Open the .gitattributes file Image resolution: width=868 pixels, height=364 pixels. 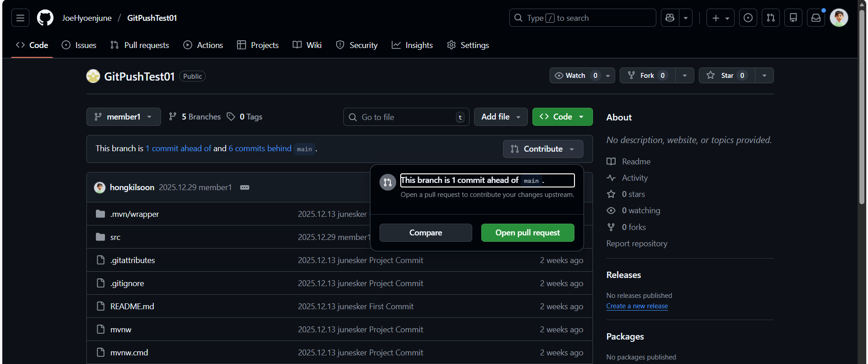coord(133,260)
